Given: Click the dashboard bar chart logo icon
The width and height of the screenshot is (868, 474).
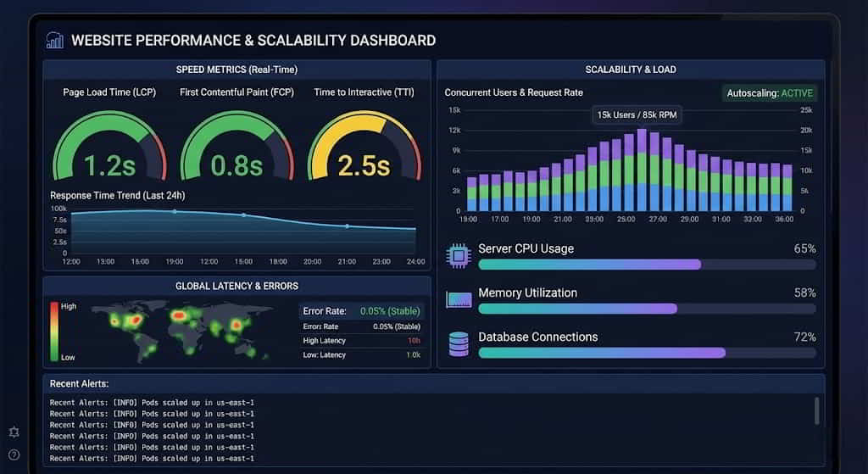Looking at the screenshot, I should coord(55,40).
